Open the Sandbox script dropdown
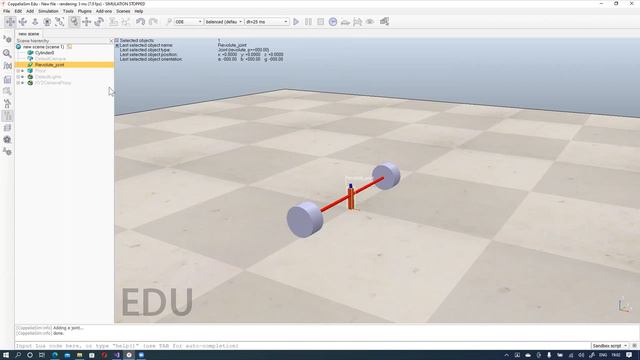Image resolution: width=640 pixels, height=360 pixels. point(609,346)
